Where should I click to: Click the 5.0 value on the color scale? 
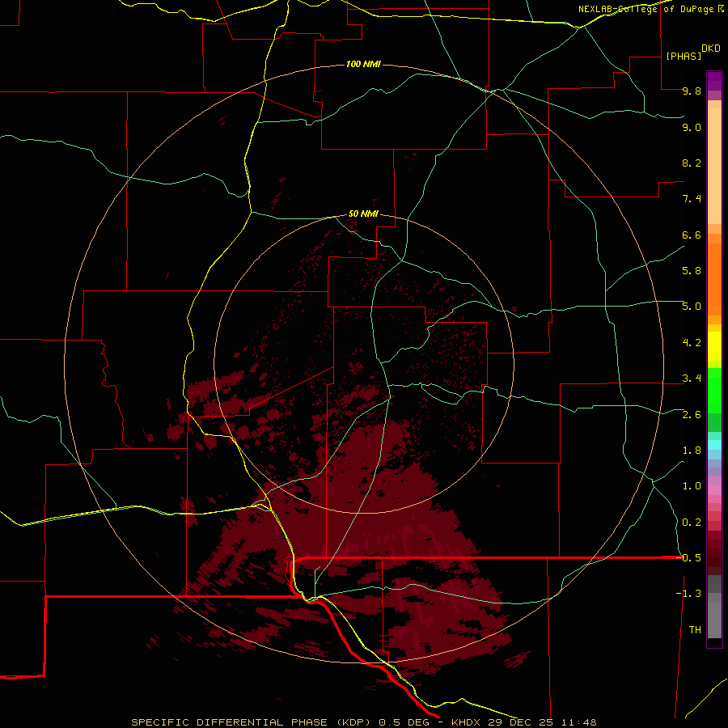[692, 307]
